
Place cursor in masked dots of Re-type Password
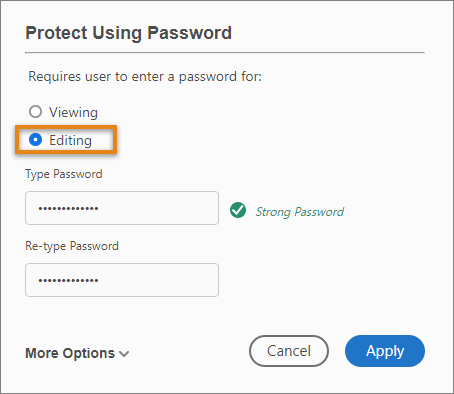pyautogui.click(x=68, y=280)
